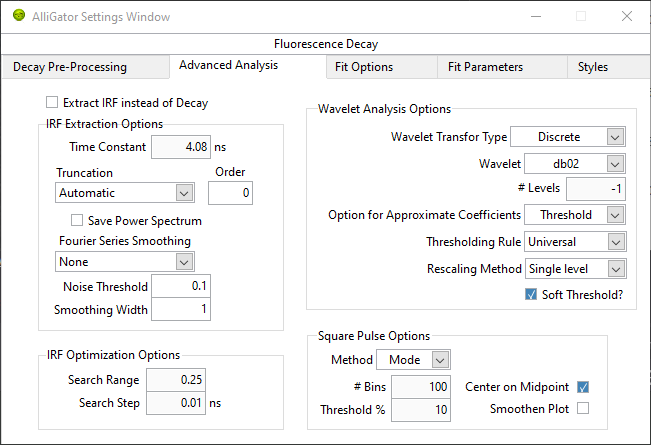Select the Noise Threshold value field
Image resolution: width=651 pixels, height=445 pixels.
[181, 286]
